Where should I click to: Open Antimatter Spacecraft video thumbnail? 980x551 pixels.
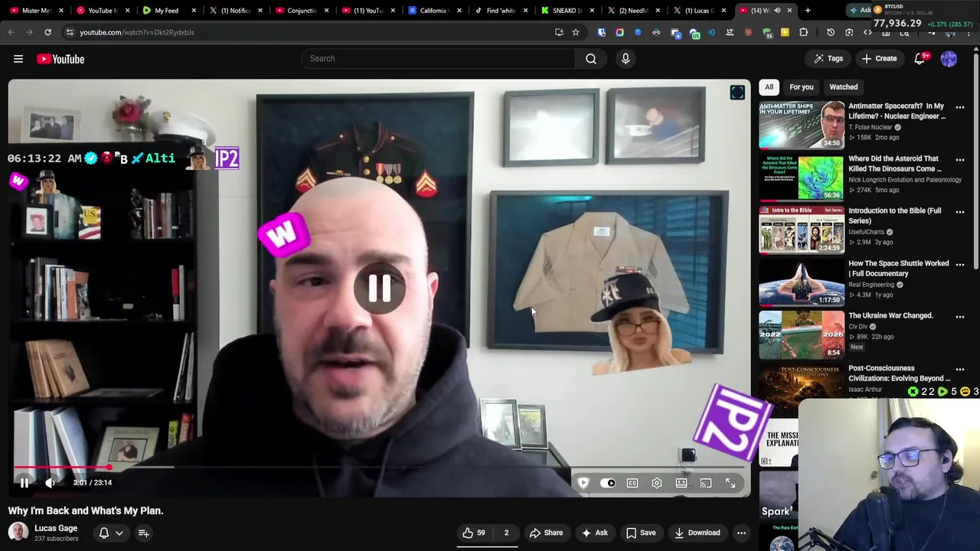[x=802, y=125]
